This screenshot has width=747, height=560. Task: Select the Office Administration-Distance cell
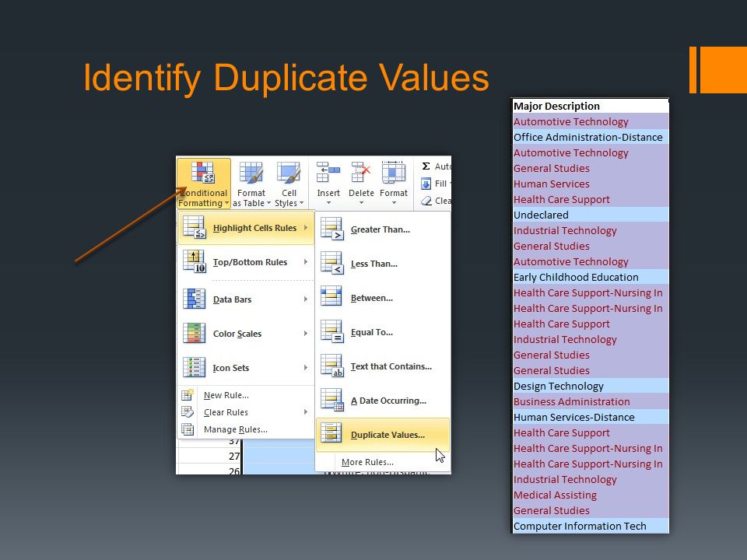[591, 137]
